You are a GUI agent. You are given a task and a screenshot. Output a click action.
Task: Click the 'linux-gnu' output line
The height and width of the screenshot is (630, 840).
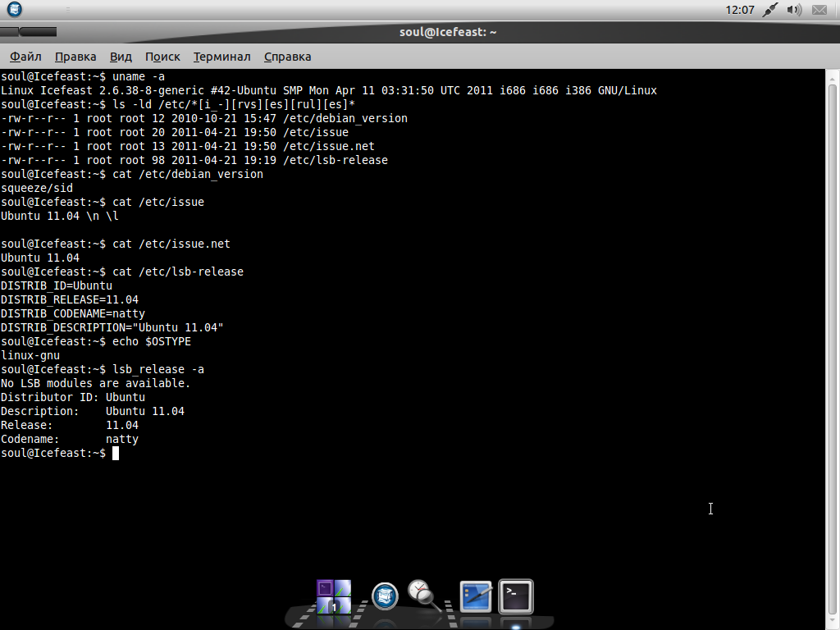point(30,355)
